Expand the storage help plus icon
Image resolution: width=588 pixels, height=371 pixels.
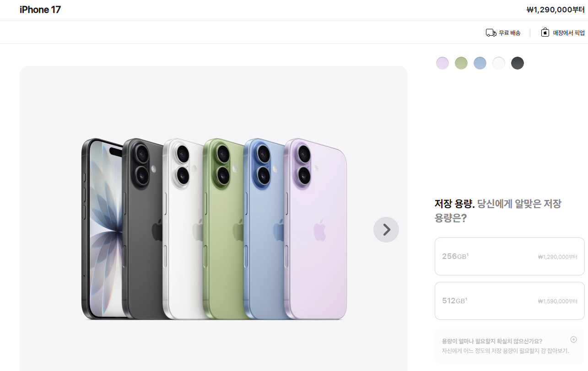click(574, 339)
